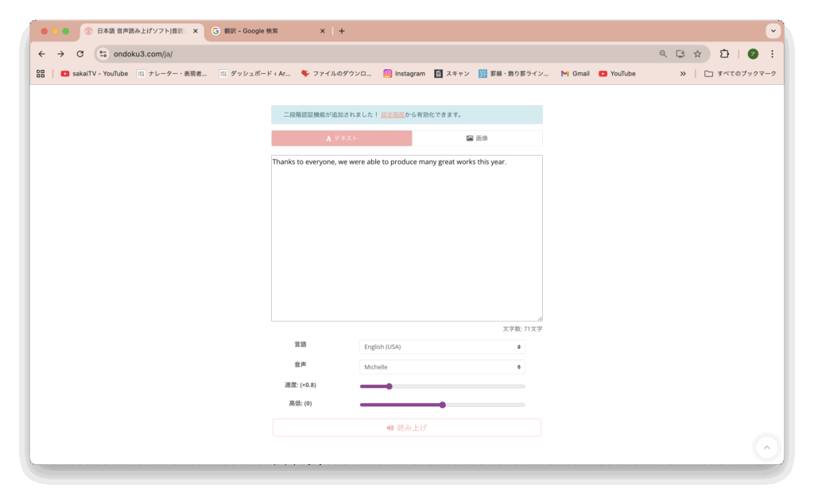Click scroll-to-top arrow button

[x=766, y=448]
